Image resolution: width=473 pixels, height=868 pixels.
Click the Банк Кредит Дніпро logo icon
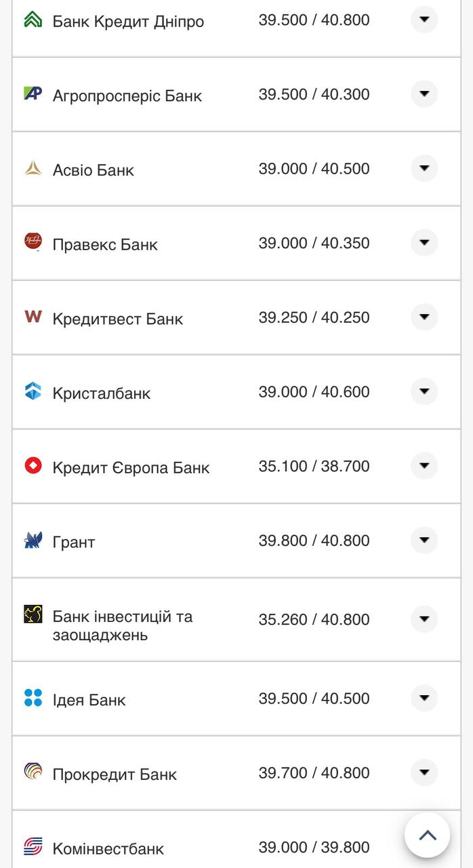[33, 20]
